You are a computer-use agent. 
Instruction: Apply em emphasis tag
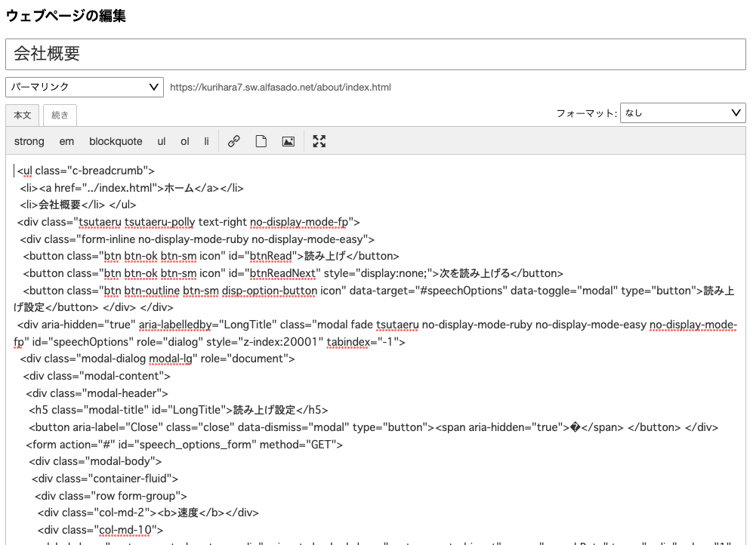pyautogui.click(x=66, y=141)
